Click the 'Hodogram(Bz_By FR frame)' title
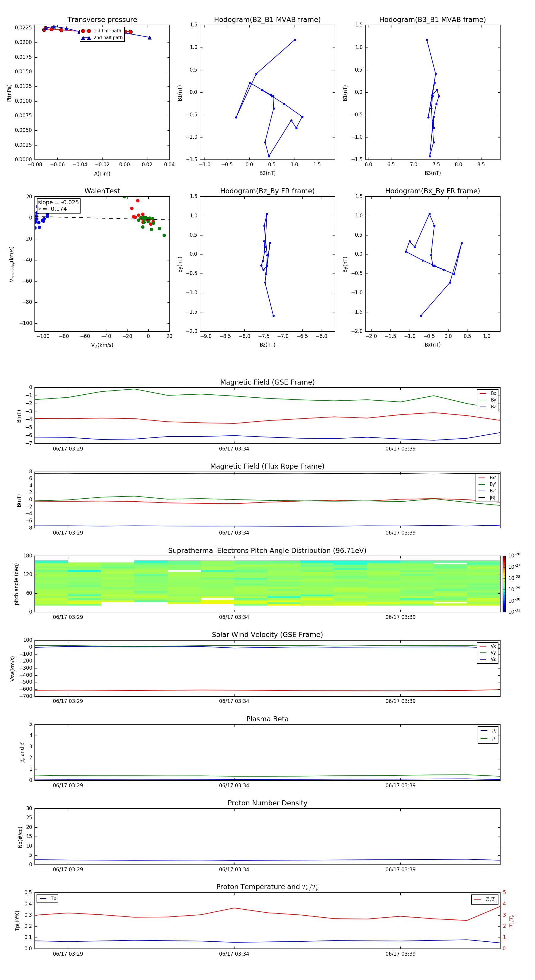535x980 pixels. (x=267, y=191)
